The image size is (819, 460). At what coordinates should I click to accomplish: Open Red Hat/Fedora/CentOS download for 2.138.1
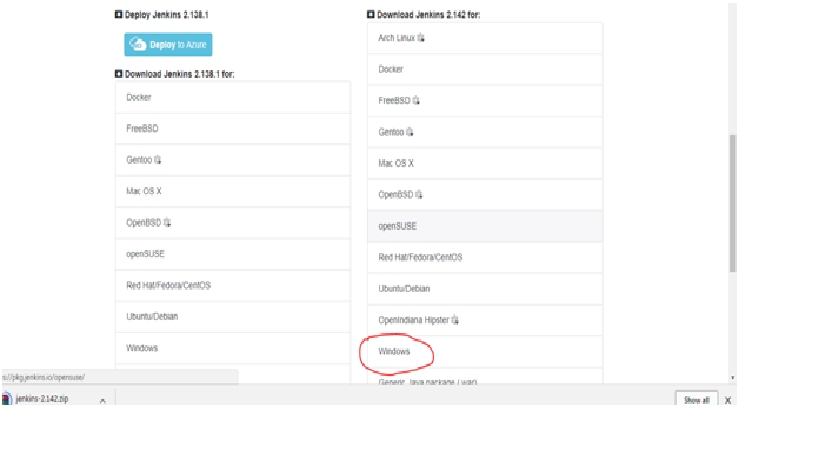pyautogui.click(x=233, y=286)
